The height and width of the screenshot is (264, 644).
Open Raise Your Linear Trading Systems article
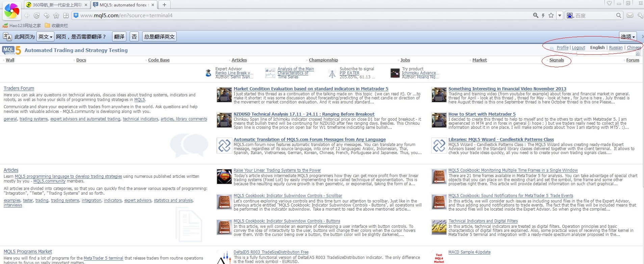click(x=277, y=170)
